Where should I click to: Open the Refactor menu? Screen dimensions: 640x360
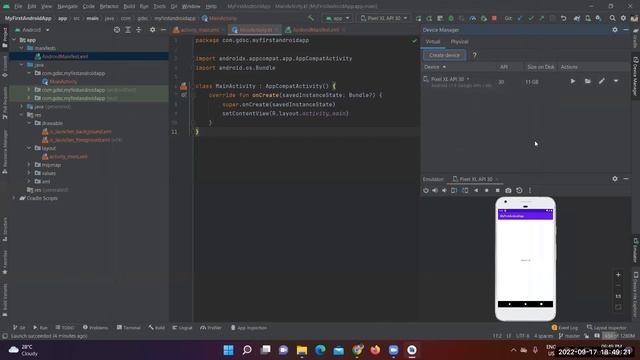[x=109, y=7]
